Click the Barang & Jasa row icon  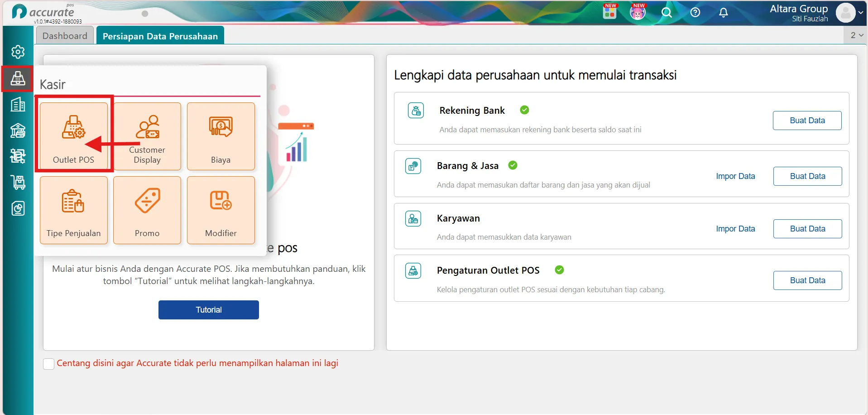click(413, 166)
